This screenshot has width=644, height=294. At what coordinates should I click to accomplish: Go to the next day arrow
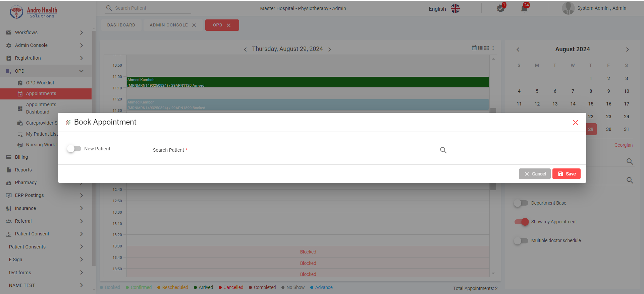coord(330,50)
